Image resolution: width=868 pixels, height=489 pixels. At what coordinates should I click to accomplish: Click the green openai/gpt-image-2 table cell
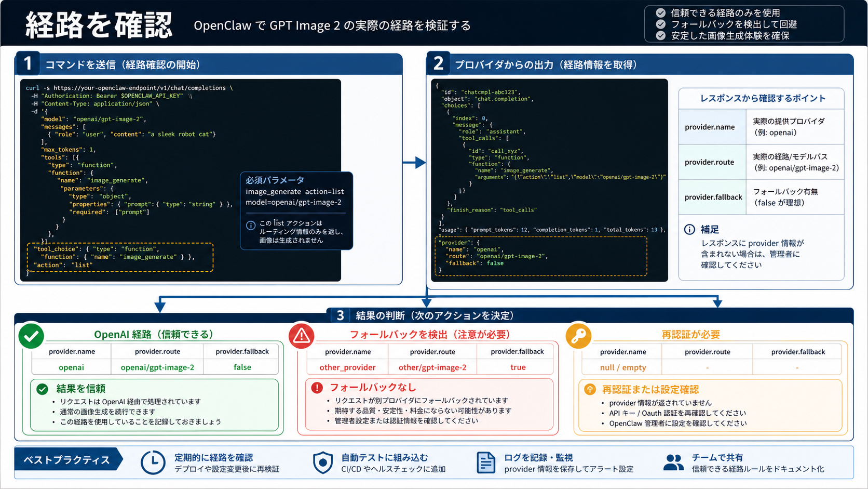(x=157, y=367)
